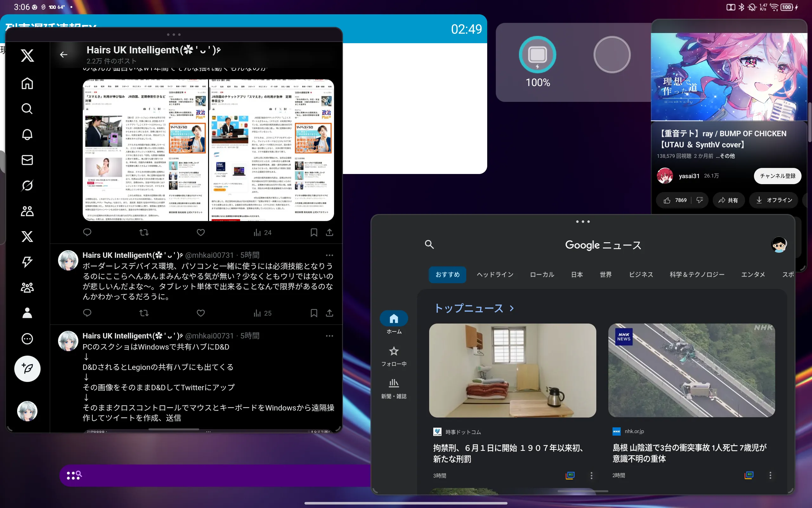Open the three-person group icon in X sidebar

click(x=27, y=288)
